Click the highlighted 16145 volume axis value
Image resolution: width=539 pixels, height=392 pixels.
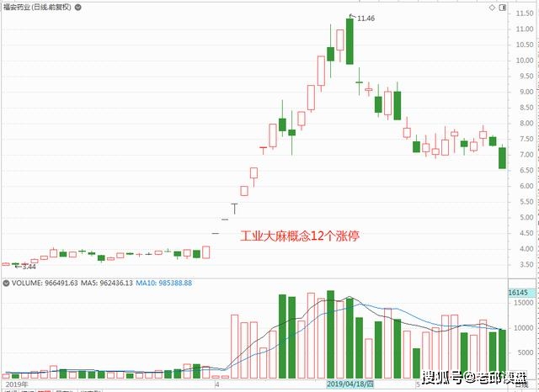pos(518,293)
